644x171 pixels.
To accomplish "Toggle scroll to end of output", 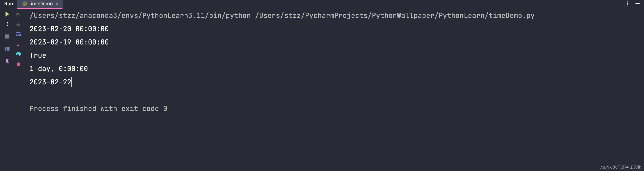I will (x=18, y=44).
